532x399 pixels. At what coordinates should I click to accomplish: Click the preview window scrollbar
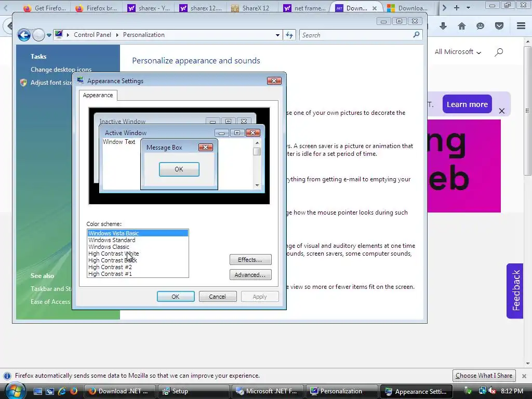[257, 164]
